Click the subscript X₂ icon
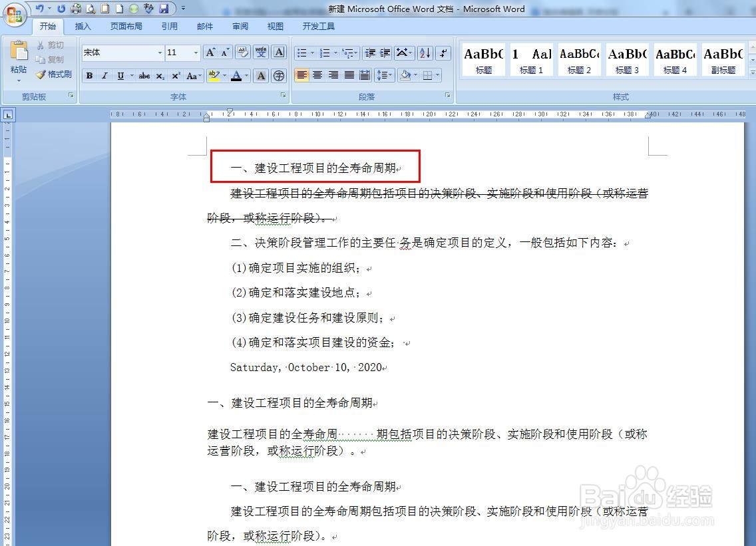This screenshot has height=546, width=756. pyautogui.click(x=160, y=75)
